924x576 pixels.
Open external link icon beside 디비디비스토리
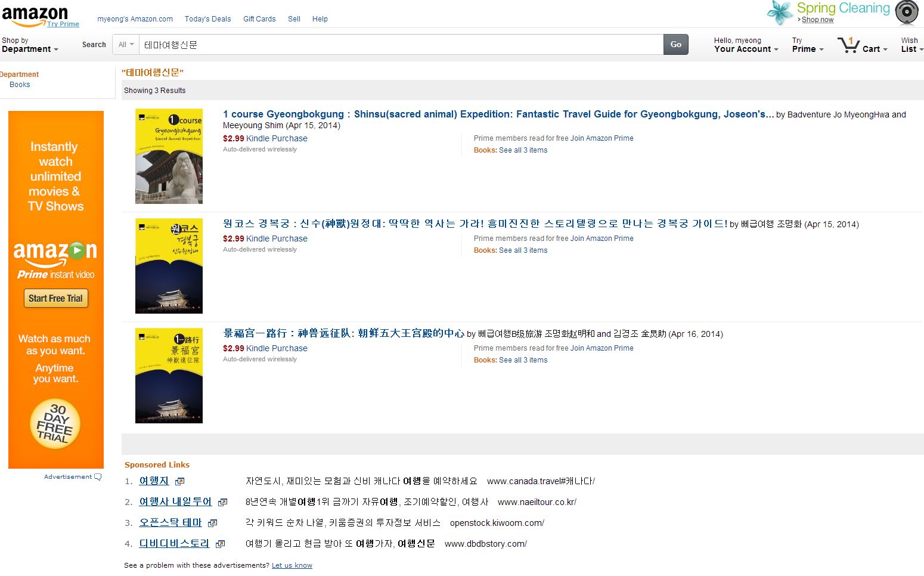pyautogui.click(x=220, y=544)
